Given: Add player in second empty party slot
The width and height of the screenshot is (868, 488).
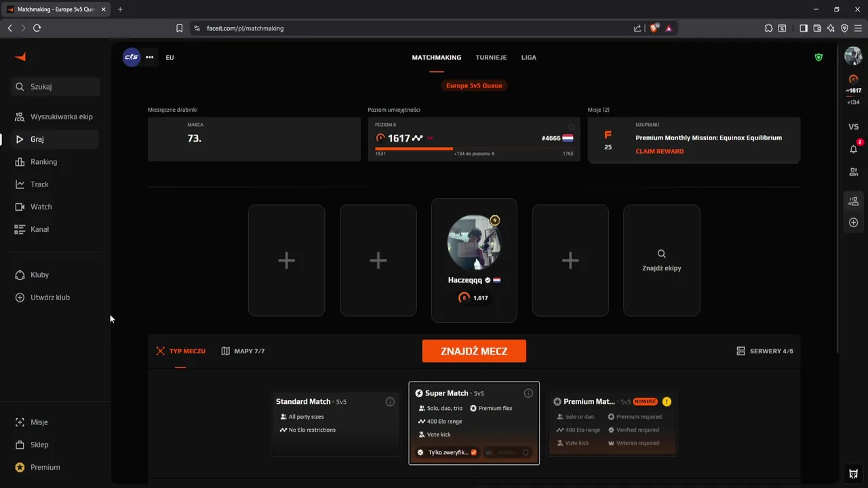Looking at the screenshot, I should point(378,260).
